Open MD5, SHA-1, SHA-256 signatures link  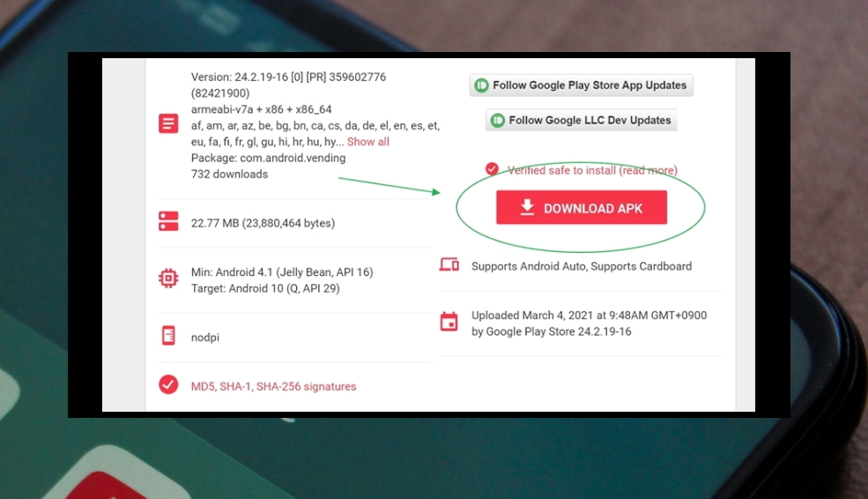tap(273, 386)
